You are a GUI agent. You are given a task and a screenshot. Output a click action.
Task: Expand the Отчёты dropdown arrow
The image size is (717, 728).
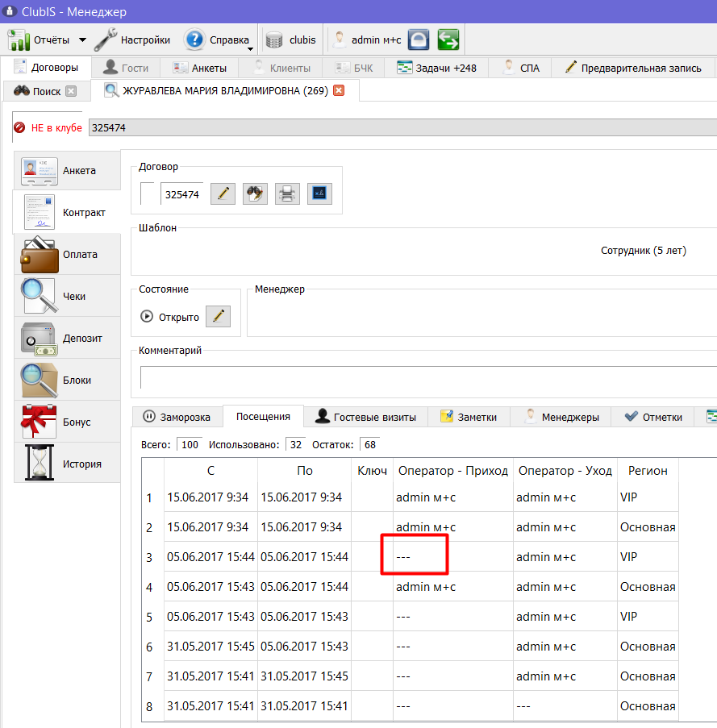click(x=82, y=40)
